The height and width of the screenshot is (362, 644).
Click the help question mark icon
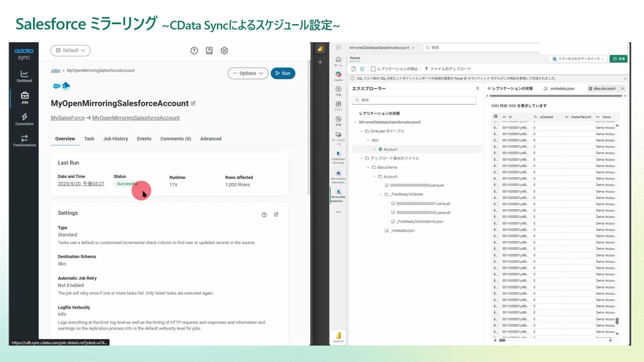194,51
